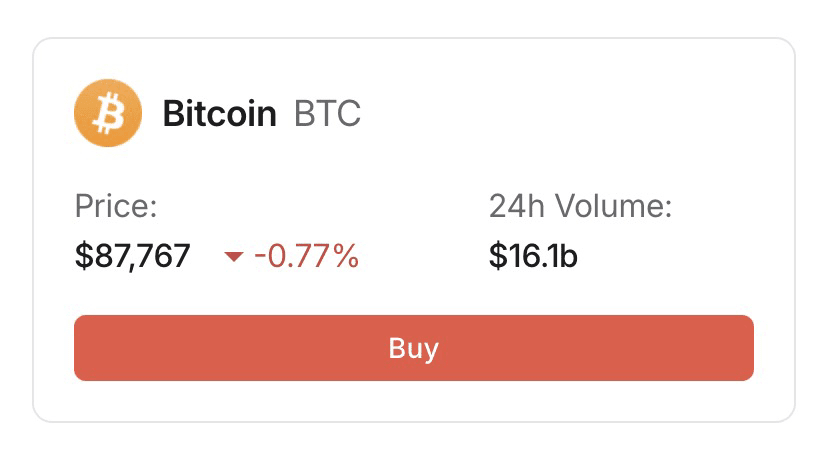This screenshot has width=828, height=473.
Task: Click the word "Buy" on the button
Action: click(414, 348)
